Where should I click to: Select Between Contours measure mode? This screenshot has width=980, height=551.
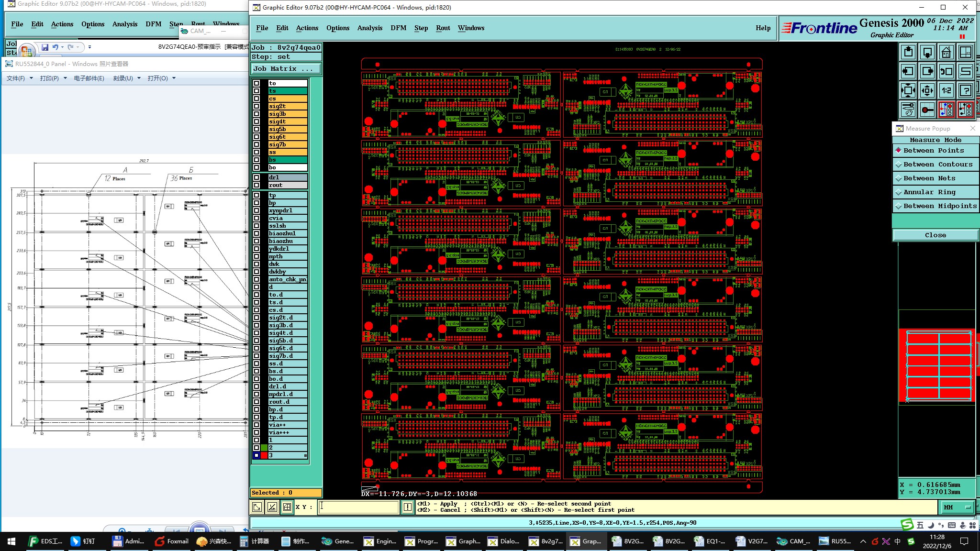pyautogui.click(x=937, y=164)
